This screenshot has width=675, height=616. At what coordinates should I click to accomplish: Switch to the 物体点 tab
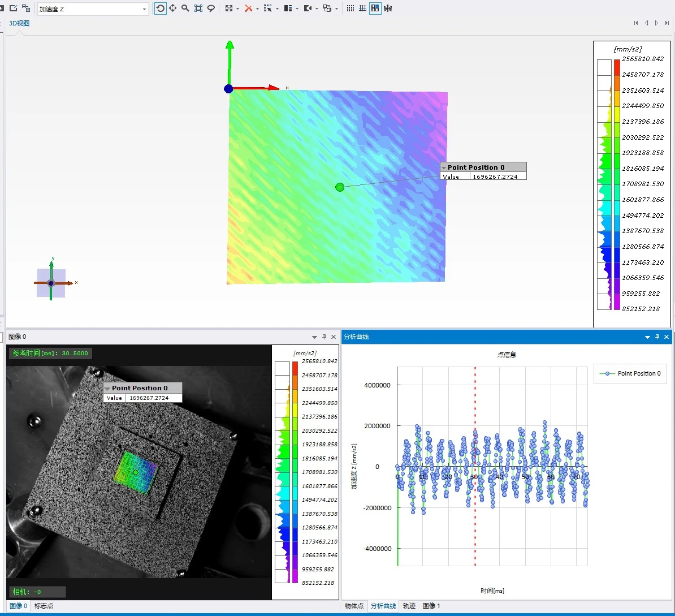(354, 606)
